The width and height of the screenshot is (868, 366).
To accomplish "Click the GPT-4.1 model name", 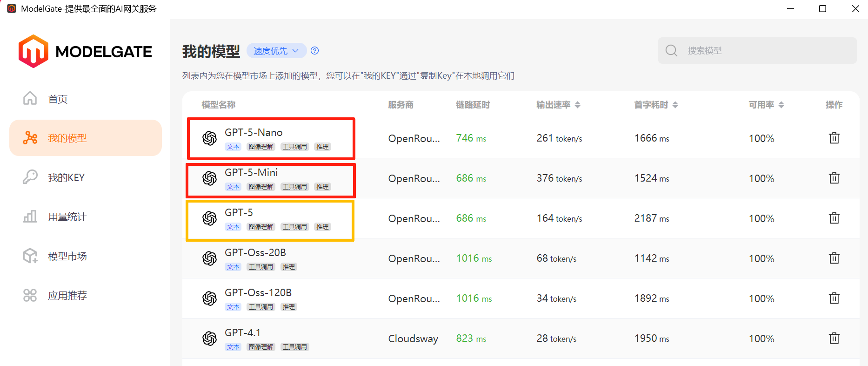I will point(242,332).
